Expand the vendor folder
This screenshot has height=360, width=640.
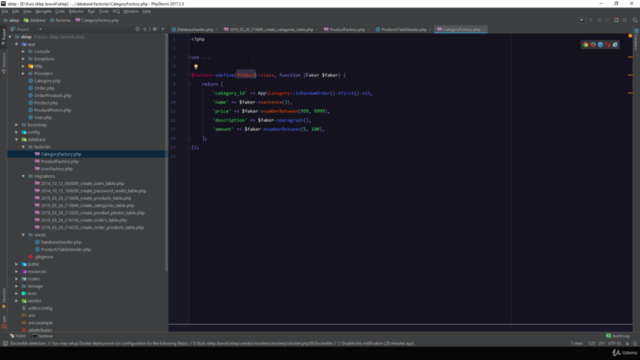point(17,301)
